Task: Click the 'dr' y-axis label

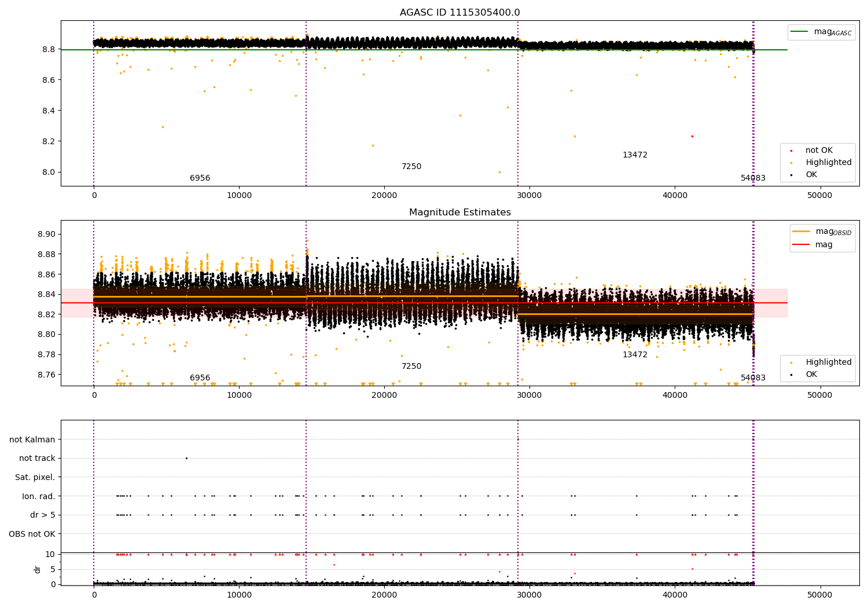Action: pyautogui.click(x=38, y=569)
